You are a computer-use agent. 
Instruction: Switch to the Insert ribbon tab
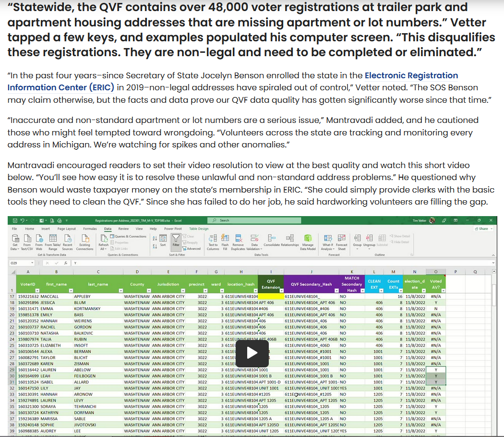(x=46, y=229)
